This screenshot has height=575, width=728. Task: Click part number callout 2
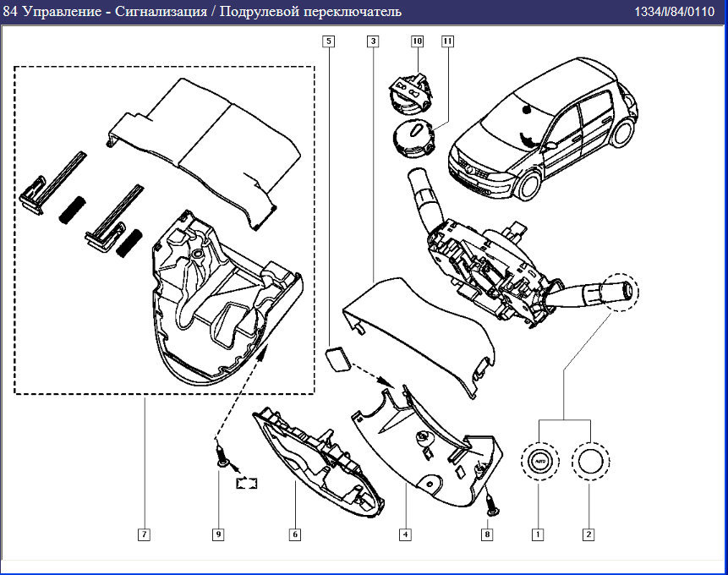click(588, 534)
